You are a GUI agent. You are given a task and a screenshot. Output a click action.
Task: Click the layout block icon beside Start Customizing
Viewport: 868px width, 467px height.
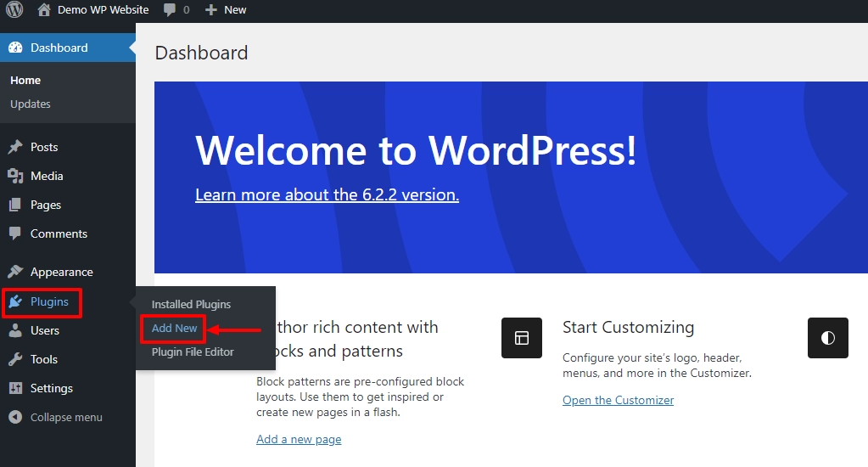click(522, 338)
